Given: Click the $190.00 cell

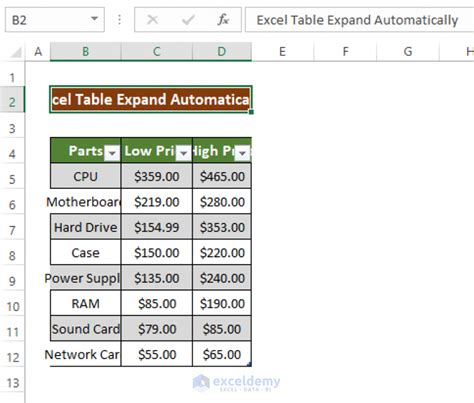Looking at the screenshot, I should tap(222, 304).
